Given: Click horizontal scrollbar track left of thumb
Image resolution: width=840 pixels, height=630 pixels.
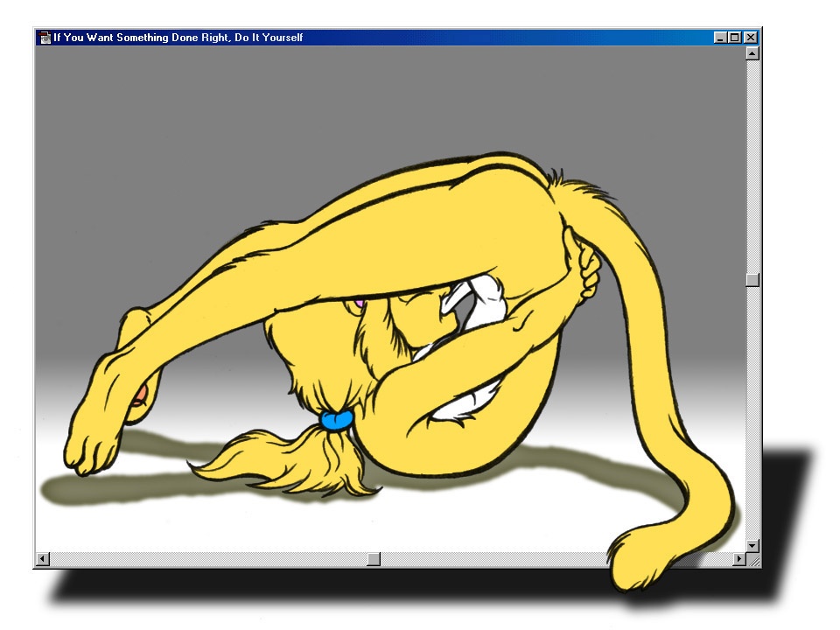Looking at the screenshot, I should [x=208, y=559].
